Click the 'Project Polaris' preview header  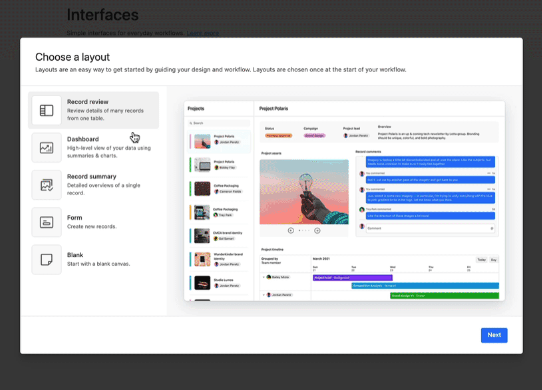click(273, 109)
